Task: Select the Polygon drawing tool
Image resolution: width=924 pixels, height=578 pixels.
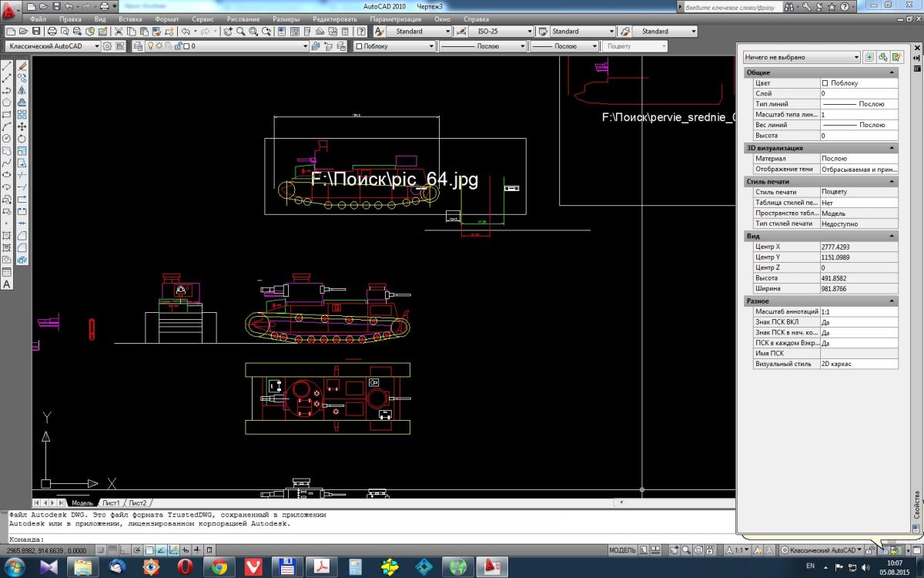Action: (x=7, y=102)
